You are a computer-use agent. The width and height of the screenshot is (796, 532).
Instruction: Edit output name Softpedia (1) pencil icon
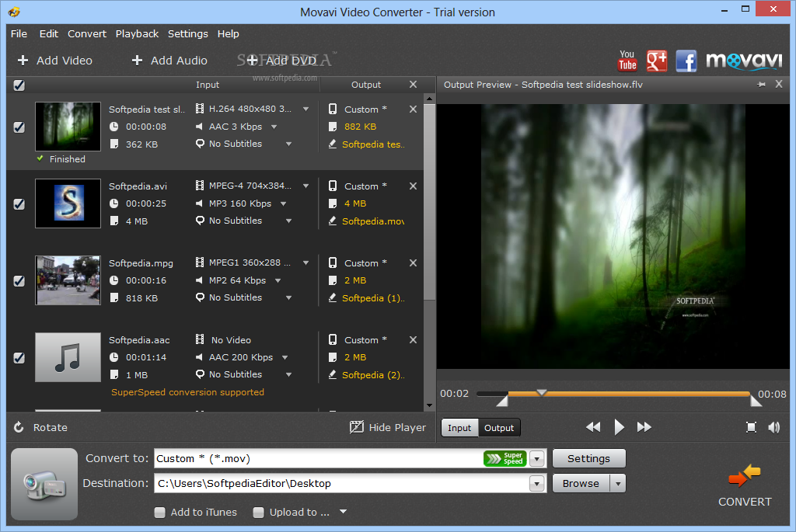click(x=333, y=297)
